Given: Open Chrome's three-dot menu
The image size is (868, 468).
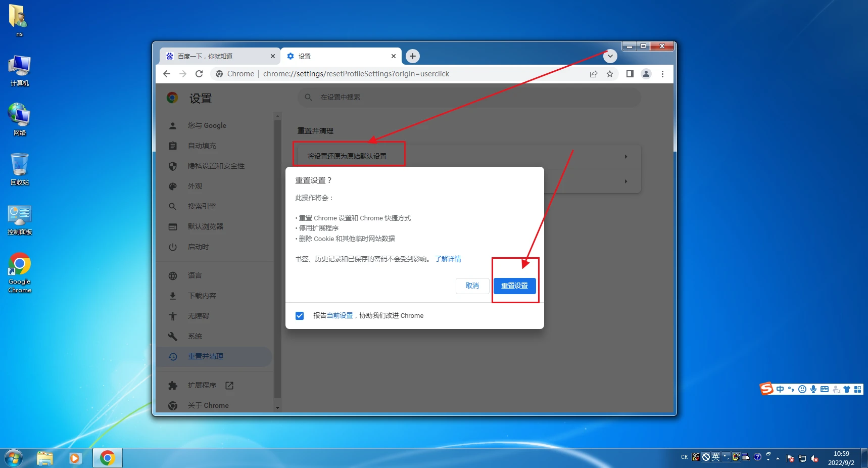Looking at the screenshot, I should [x=662, y=74].
